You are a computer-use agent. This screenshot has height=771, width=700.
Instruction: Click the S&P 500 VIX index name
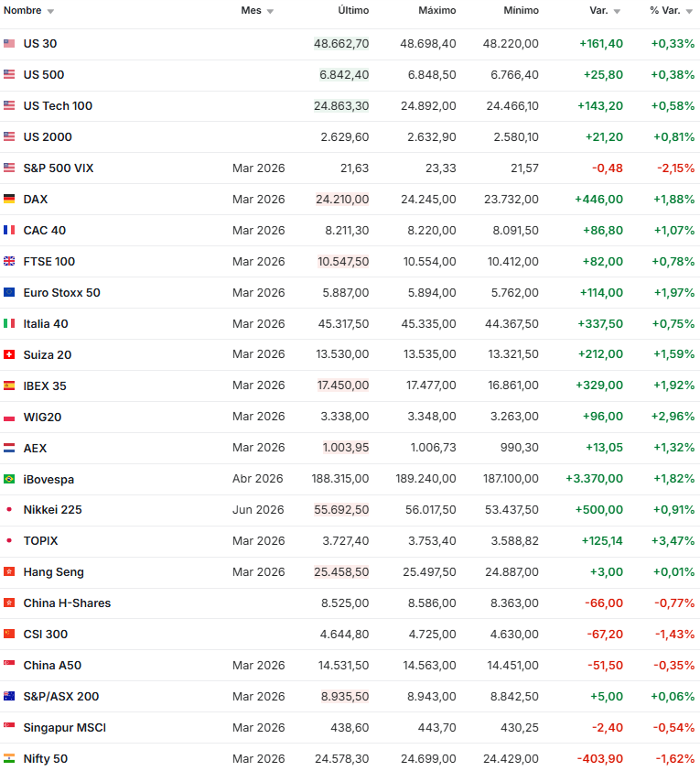(59, 168)
